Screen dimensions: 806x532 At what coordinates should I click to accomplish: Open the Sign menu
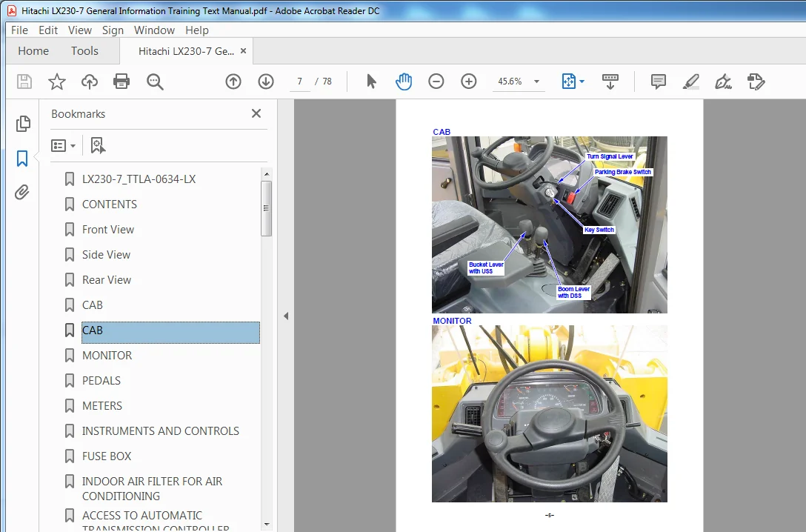click(x=113, y=30)
